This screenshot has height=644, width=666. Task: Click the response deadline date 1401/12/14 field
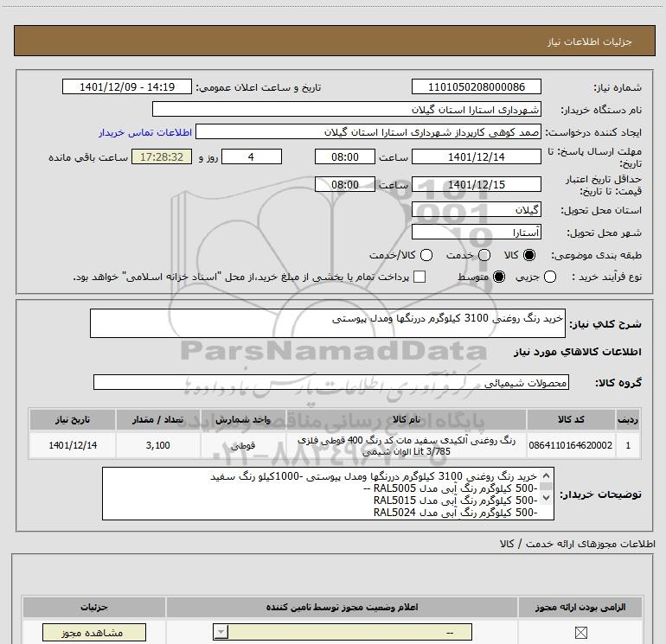point(476,156)
